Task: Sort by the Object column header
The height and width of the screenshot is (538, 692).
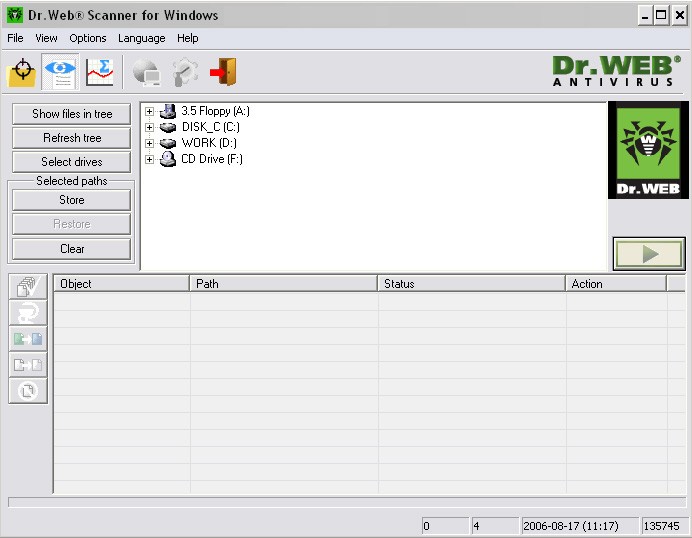Action: coord(121,284)
